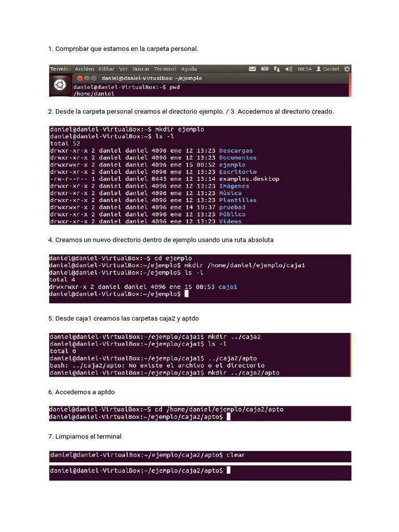Click heading '7. Limpiamos el terminal'
The height and width of the screenshot is (532, 399).
pos(85,436)
